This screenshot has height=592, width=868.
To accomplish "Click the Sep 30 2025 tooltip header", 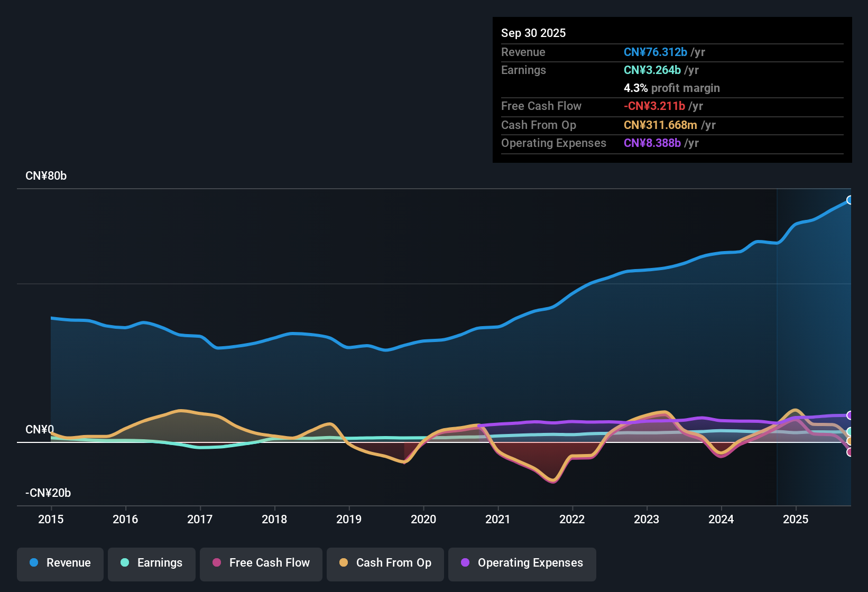I will coord(533,33).
